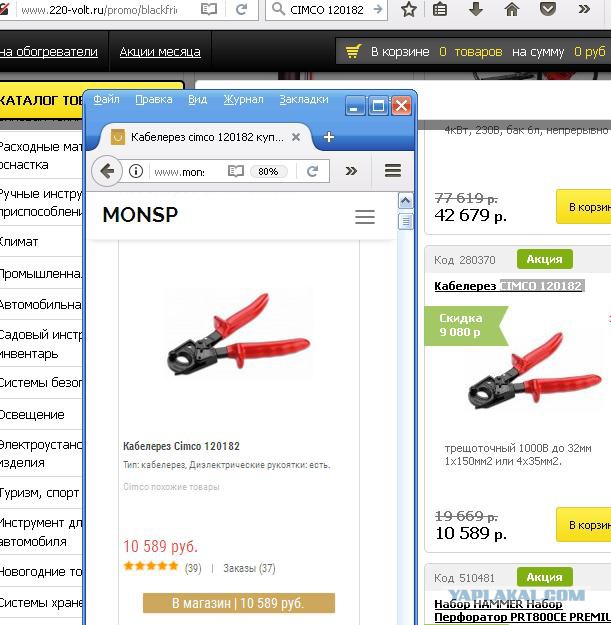Image resolution: width=611 pixels, height=625 pixels.
Task: Open the Правка menu
Action: [x=154, y=99]
